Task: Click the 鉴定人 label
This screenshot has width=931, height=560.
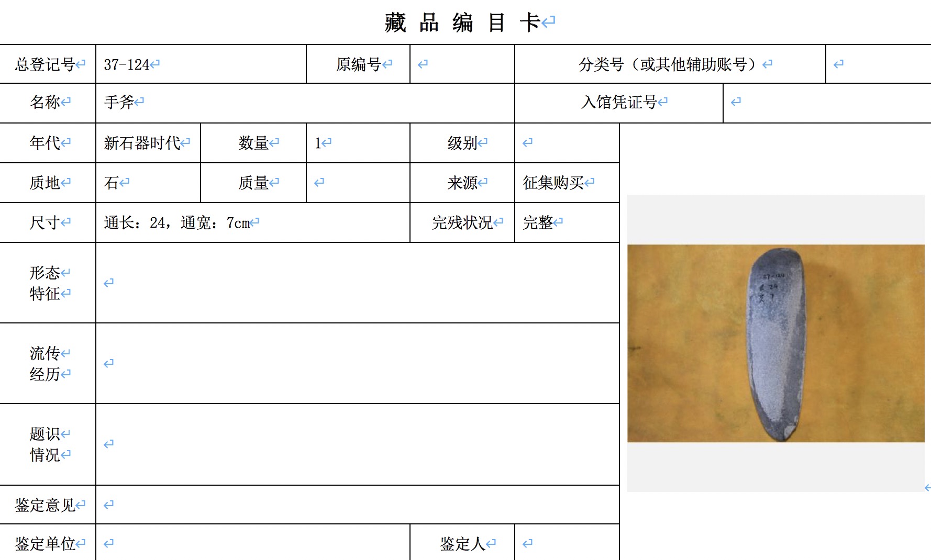Action: pos(462,544)
